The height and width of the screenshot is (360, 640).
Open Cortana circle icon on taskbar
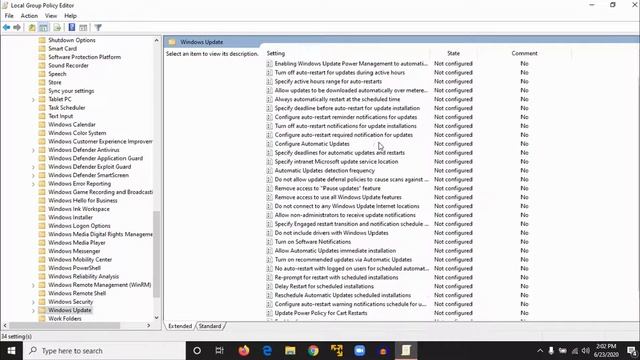(197, 351)
